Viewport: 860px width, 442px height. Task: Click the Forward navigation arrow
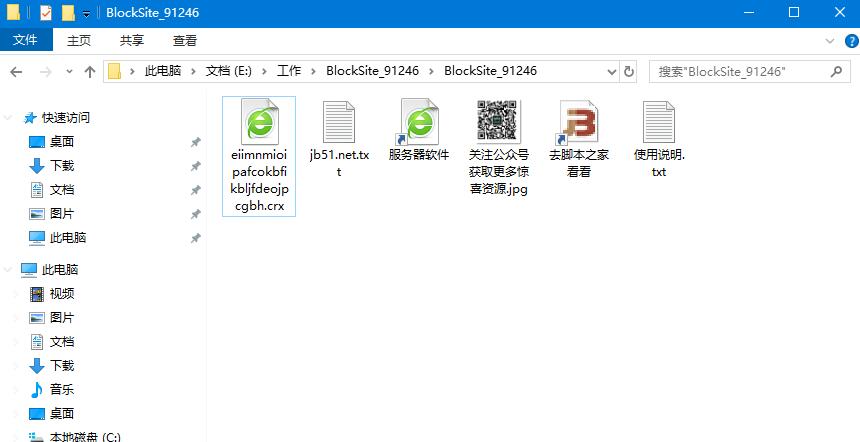(46, 72)
